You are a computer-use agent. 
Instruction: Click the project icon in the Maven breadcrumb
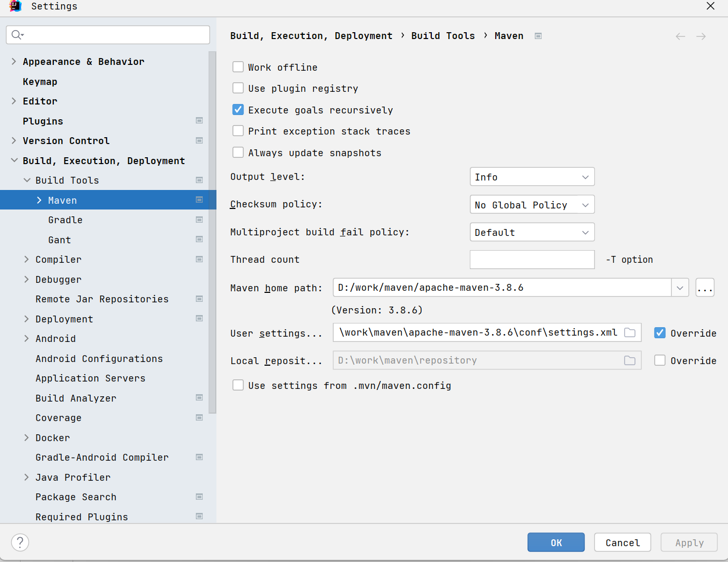[538, 36]
